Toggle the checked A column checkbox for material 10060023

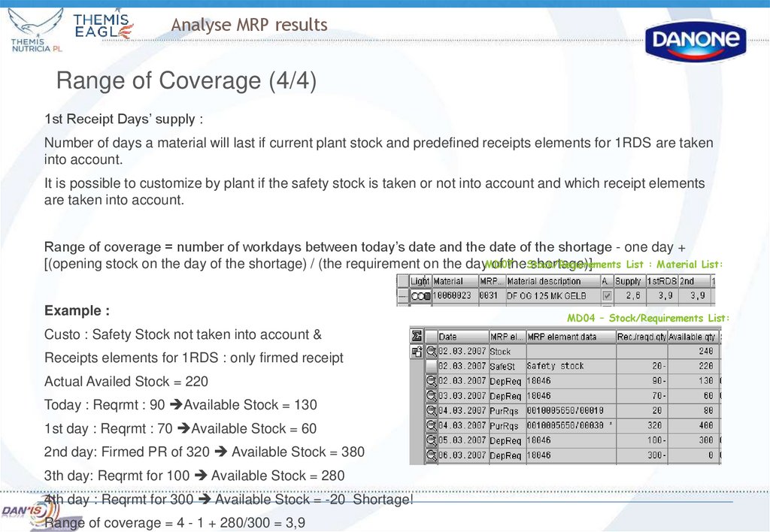607,294
